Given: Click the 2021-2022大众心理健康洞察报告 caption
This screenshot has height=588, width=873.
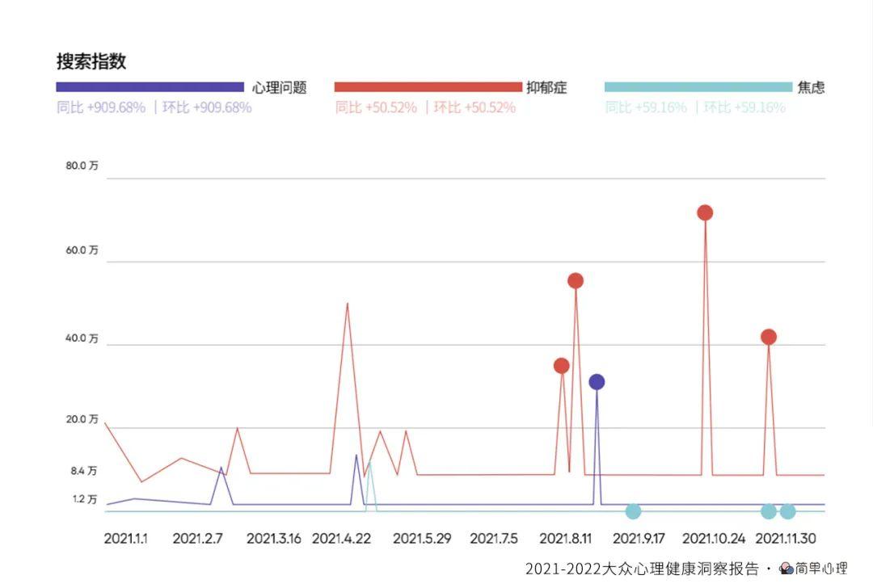Looking at the screenshot, I should click(x=642, y=569).
